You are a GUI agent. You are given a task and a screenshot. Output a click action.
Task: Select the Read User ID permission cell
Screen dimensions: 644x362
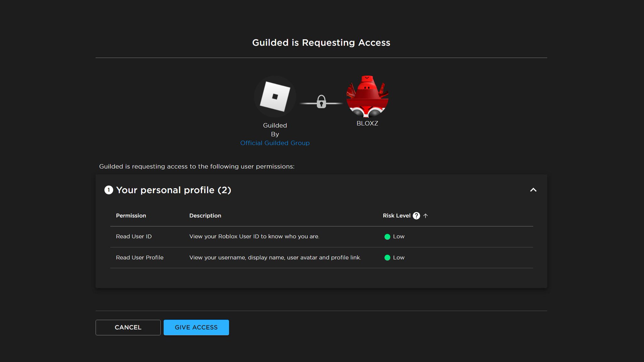pos(134,237)
